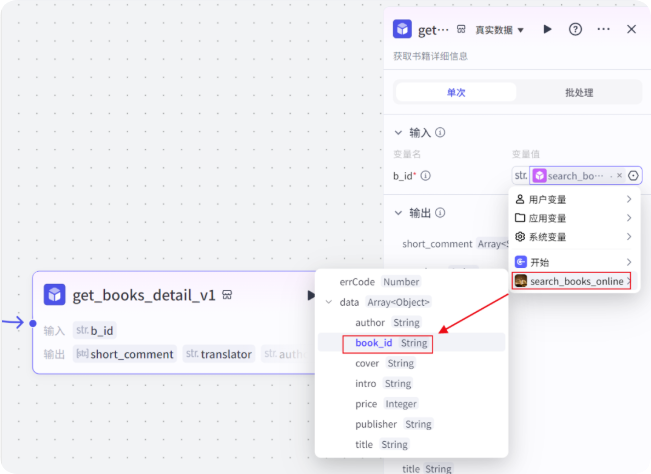Select book_id String field

click(x=411, y=343)
